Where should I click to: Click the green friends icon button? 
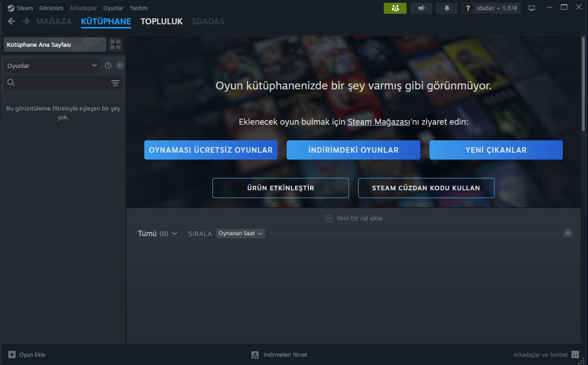(395, 8)
